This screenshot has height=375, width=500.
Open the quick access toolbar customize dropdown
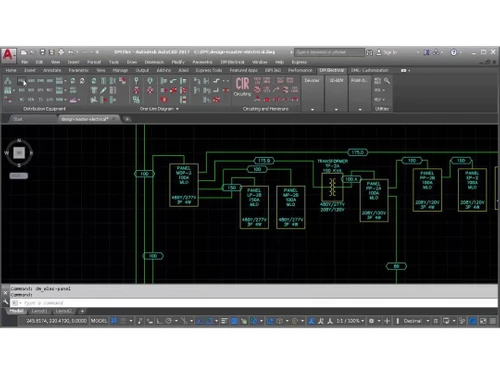tap(97, 52)
